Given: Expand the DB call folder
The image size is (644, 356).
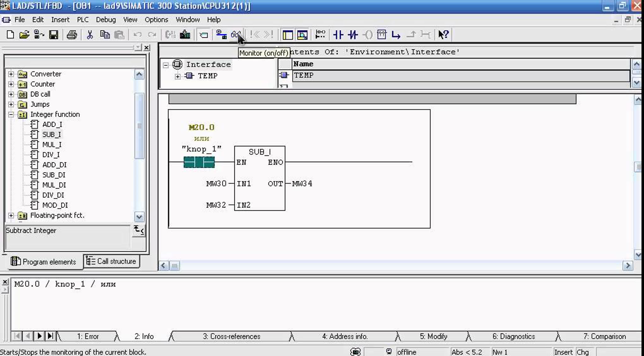Looking at the screenshot, I should click(x=11, y=94).
